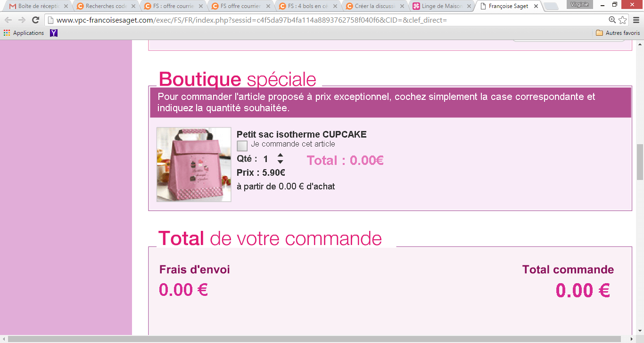Open the Yahoo bookmark icon
This screenshot has height=343, width=644.
coord(54,33)
